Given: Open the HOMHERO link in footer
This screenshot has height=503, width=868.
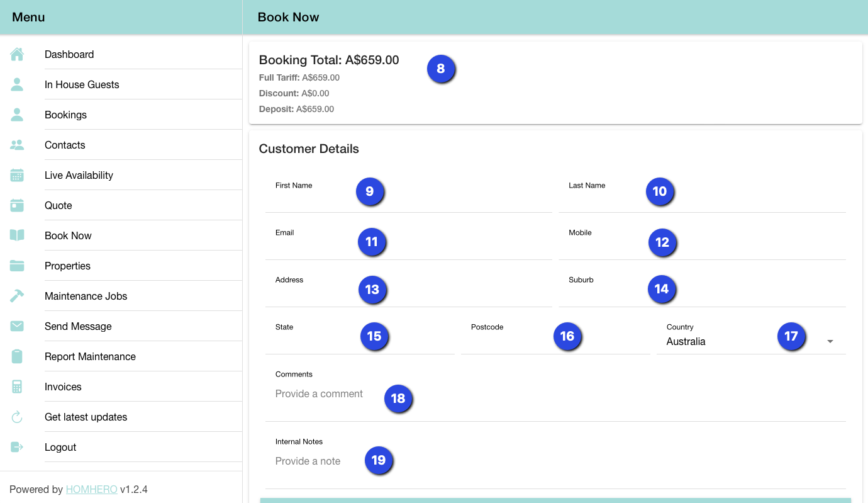Looking at the screenshot, I should (x=91, y=490).
